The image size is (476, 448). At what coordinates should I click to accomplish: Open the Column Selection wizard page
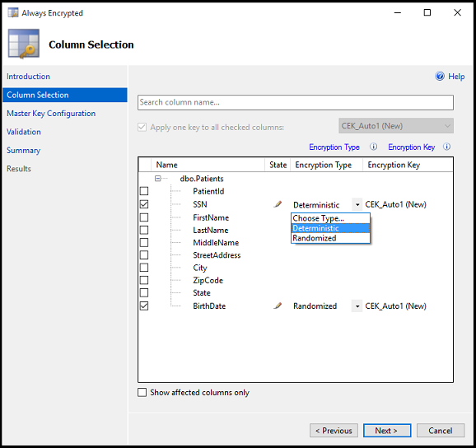coord(65,95)
